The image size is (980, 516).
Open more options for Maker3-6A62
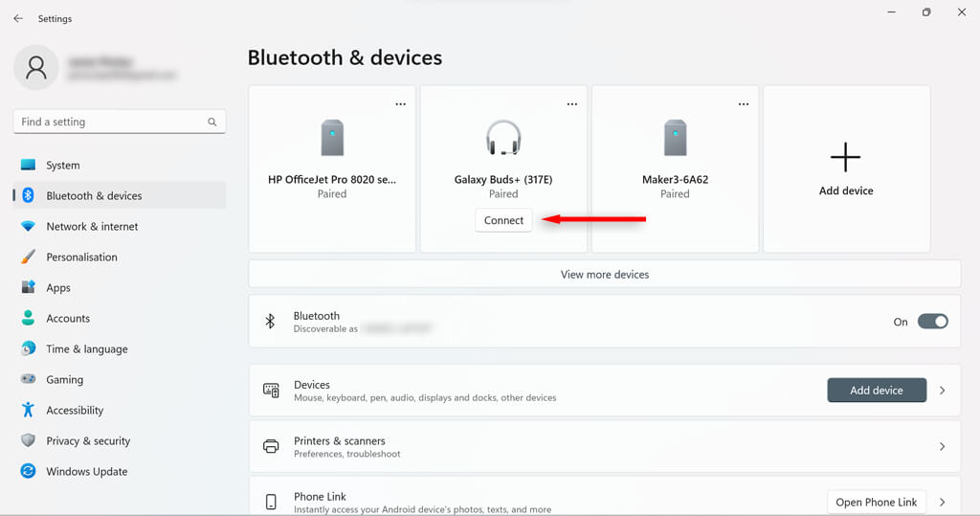tap(744, 103)
